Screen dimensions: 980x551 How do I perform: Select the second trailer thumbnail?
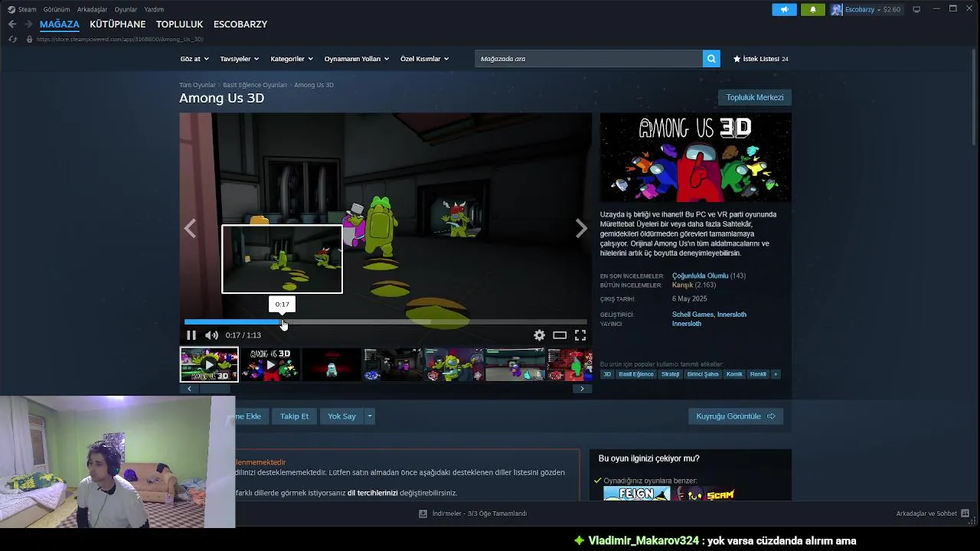pos(270,364)
